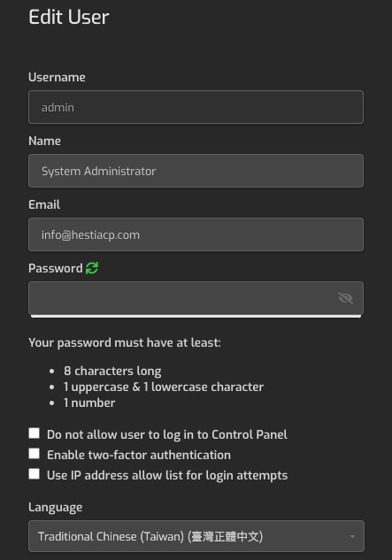The height and width of the screenshot is (560, 392).
Task: Toggle password visibility with the crossed eye icon
Action: 346,298
